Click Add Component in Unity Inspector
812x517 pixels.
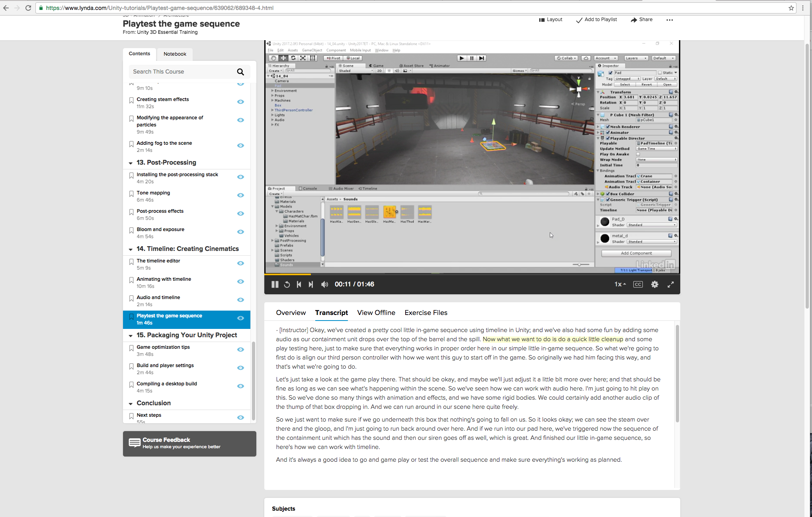(636, 253)
